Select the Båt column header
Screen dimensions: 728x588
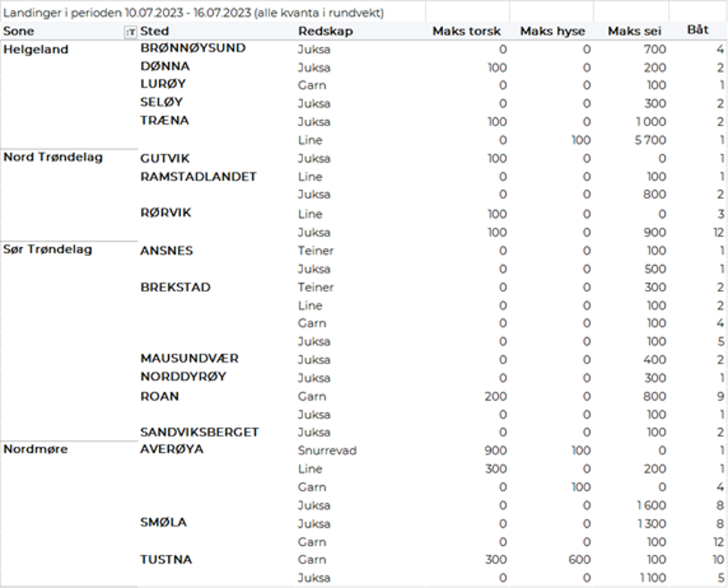[697, 31]
